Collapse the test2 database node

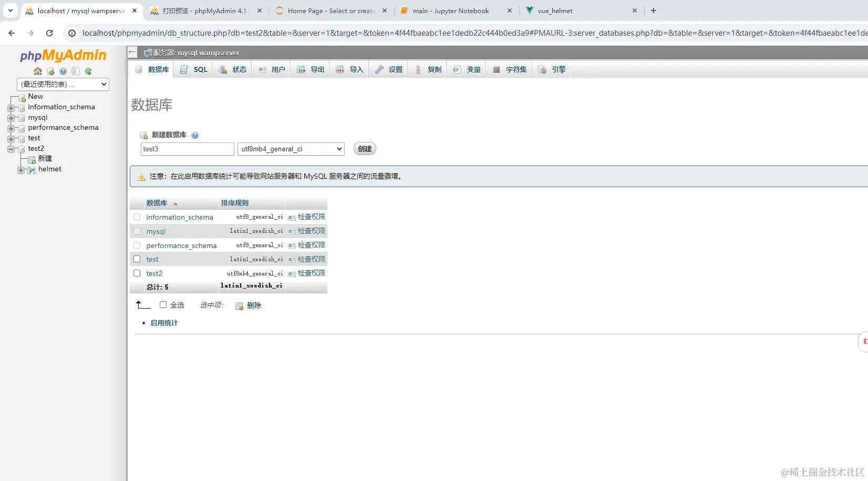click(x=11, y=149)
